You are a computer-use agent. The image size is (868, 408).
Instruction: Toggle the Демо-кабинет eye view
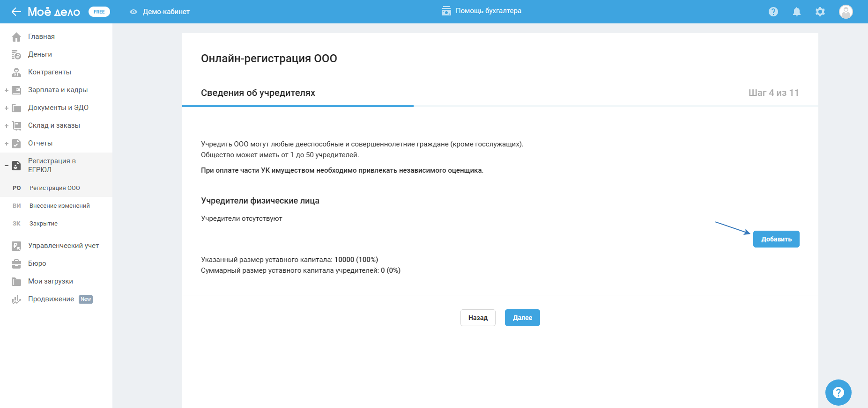(134, 12)
